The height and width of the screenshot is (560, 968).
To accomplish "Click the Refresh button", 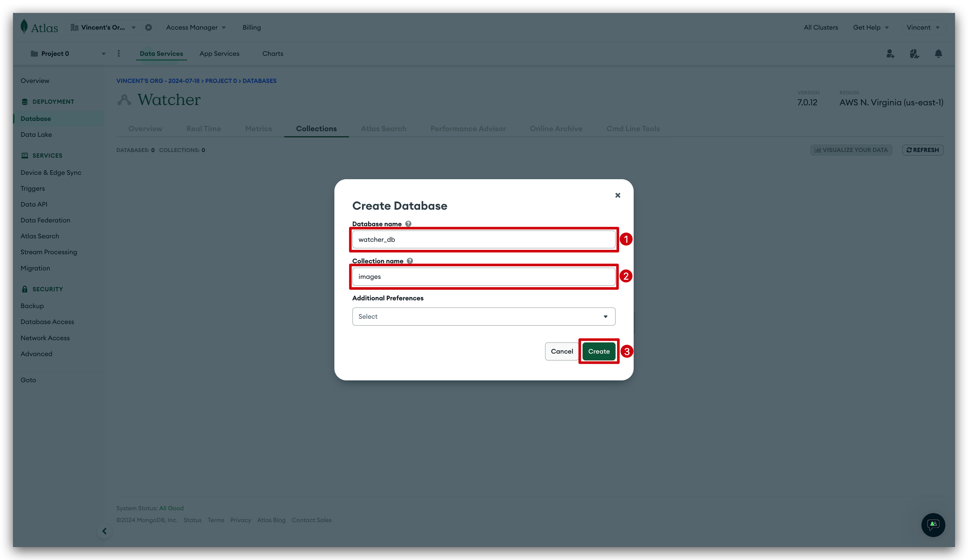I will (923, 150).
